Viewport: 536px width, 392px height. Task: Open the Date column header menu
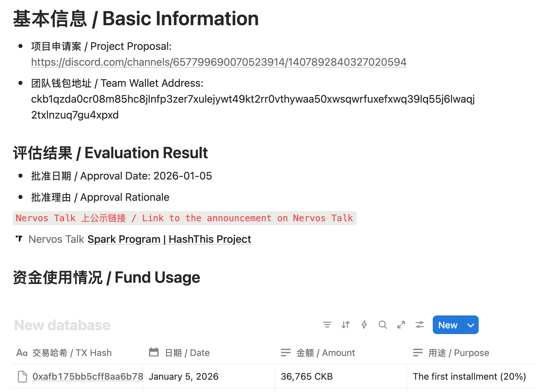pos(187,353)
